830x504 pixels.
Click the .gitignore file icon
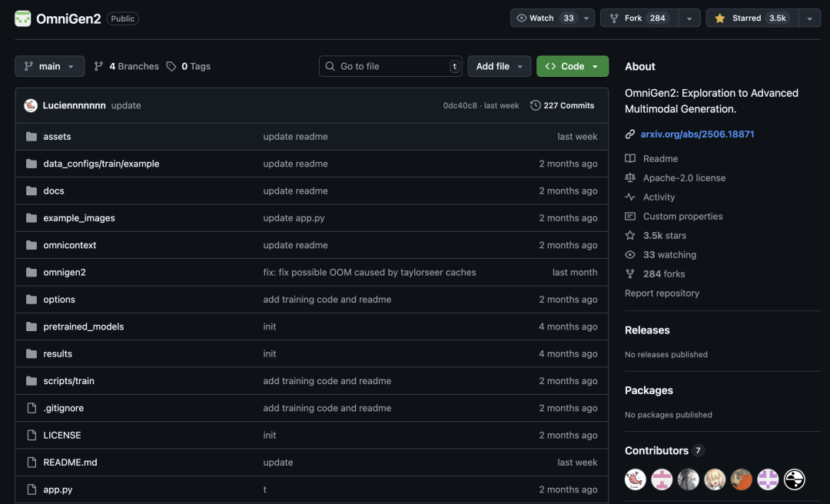coord(32,408)
